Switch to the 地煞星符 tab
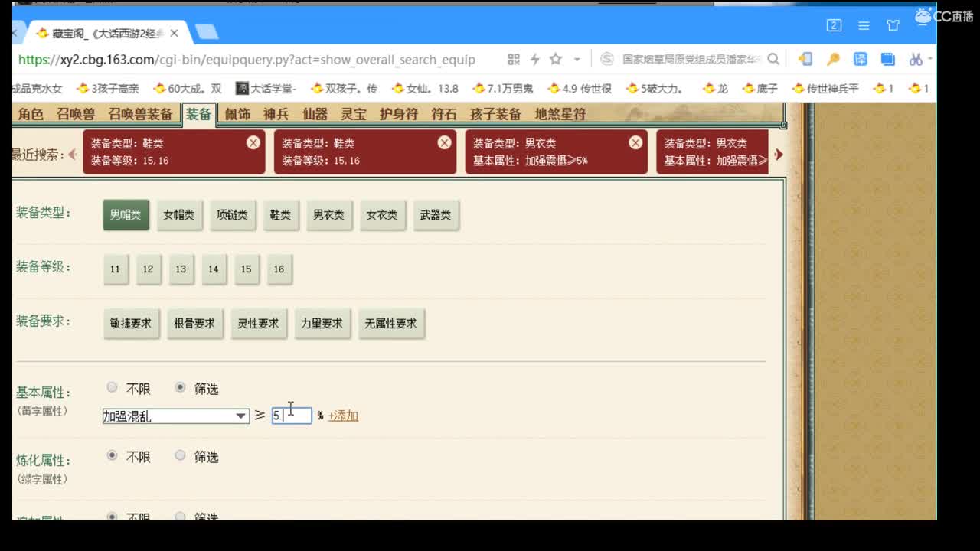This screenshot has height=551, width=980. (560, 114)
